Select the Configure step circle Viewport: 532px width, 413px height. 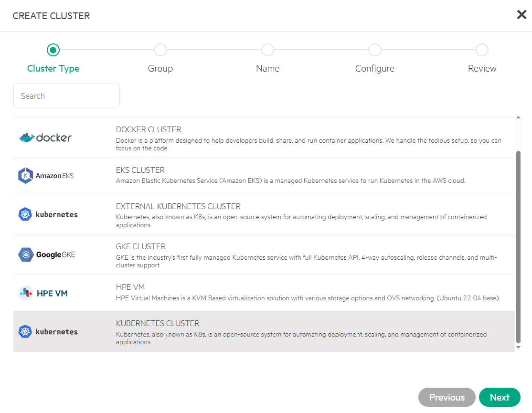375,50
